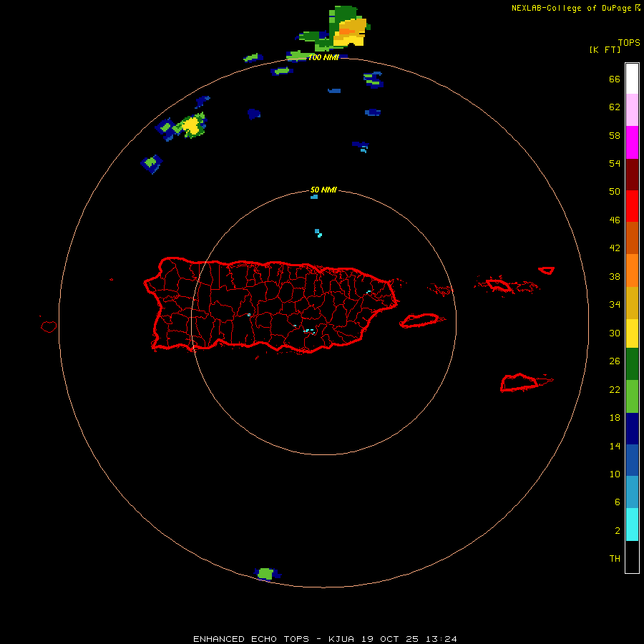Viewport: 644px width, 644px height.
Task: Click the 100 NMI range ring label
Action: click(x=323, y=57)
